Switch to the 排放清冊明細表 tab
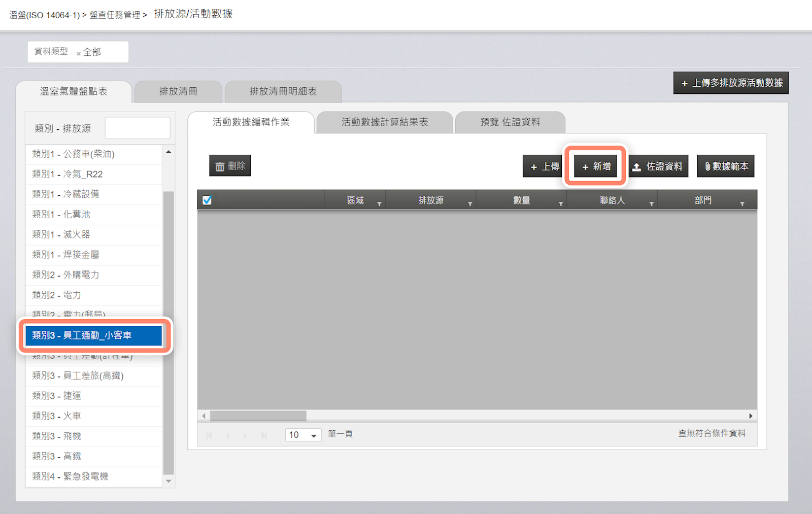The width and height of the screenshot is (812, 514). (283, 91)
